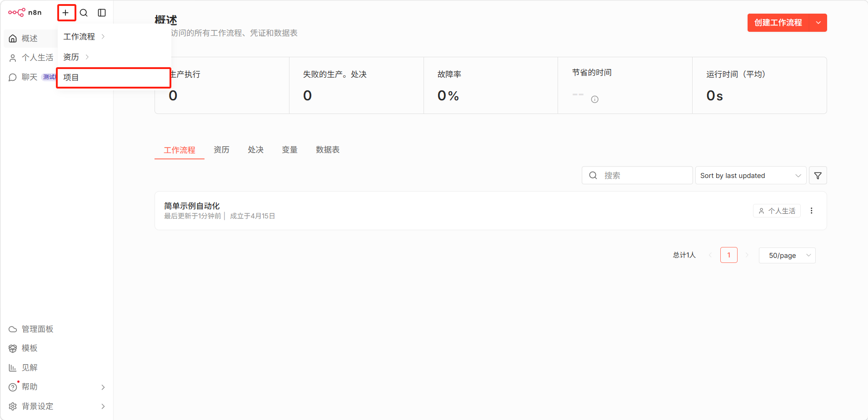Click 个人生活 tag on workflow row
868x420 pixels.
[x=777, y=211]
